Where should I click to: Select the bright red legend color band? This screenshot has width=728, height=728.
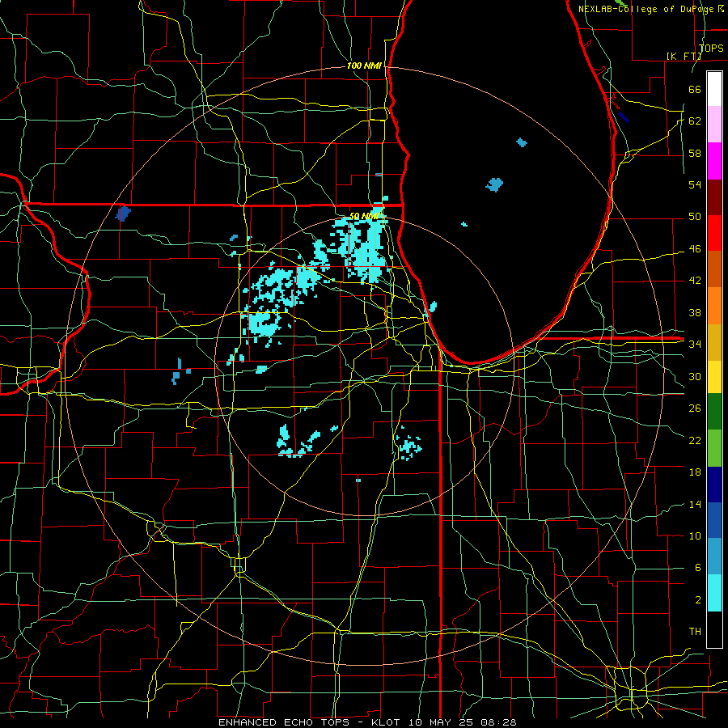714,233
